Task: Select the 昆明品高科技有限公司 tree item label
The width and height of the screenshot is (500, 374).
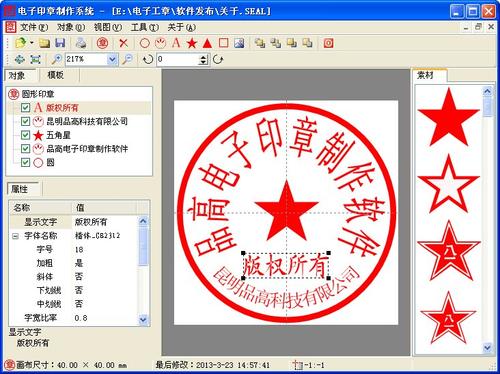Action: coord(87,121)
